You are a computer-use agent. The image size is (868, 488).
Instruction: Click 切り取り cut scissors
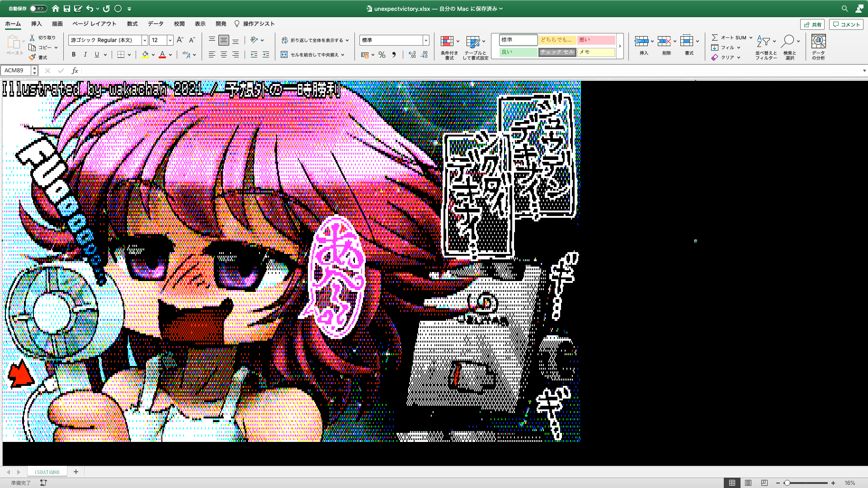[42, 38]
